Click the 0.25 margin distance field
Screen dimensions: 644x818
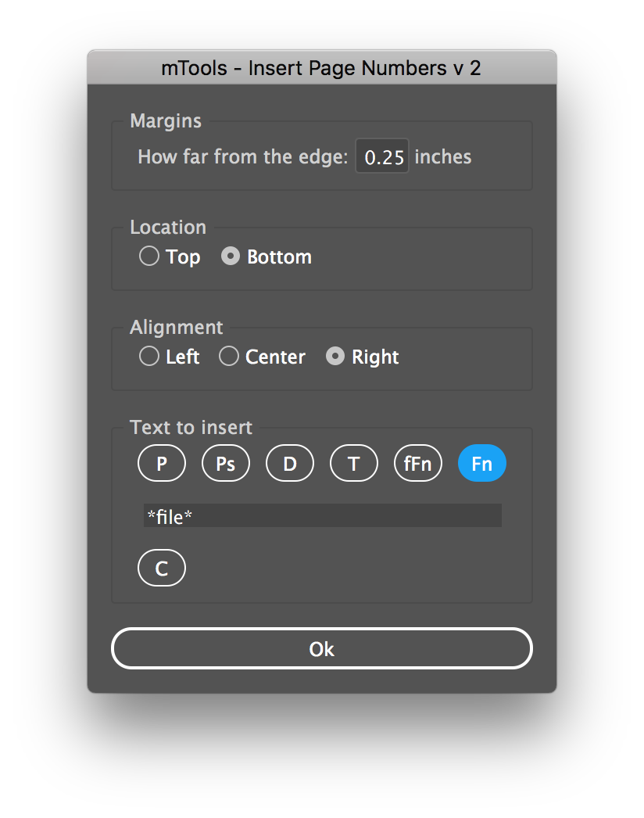point(383,157)
